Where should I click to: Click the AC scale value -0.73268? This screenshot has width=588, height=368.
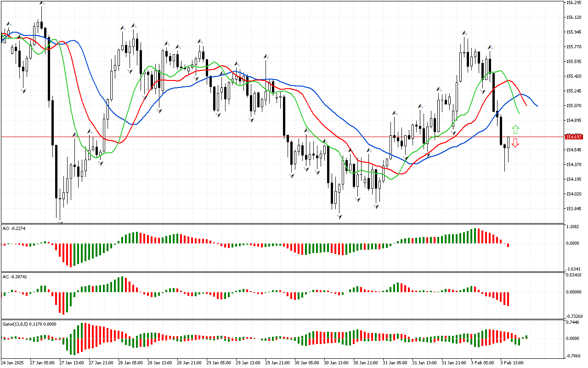[573, 316]
